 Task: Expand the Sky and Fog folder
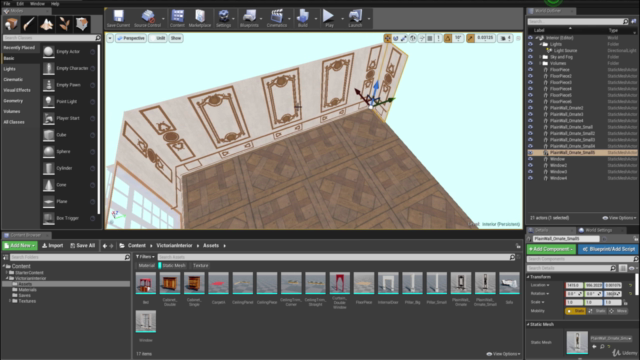[x=540, y=57]
